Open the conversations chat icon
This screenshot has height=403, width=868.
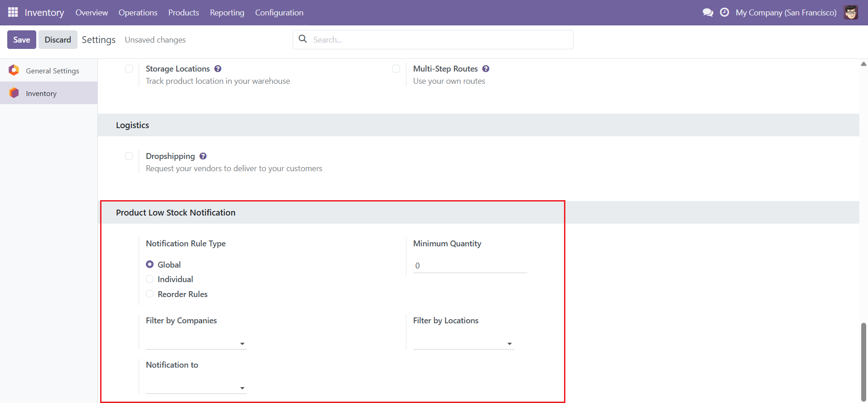click(708, 13)
